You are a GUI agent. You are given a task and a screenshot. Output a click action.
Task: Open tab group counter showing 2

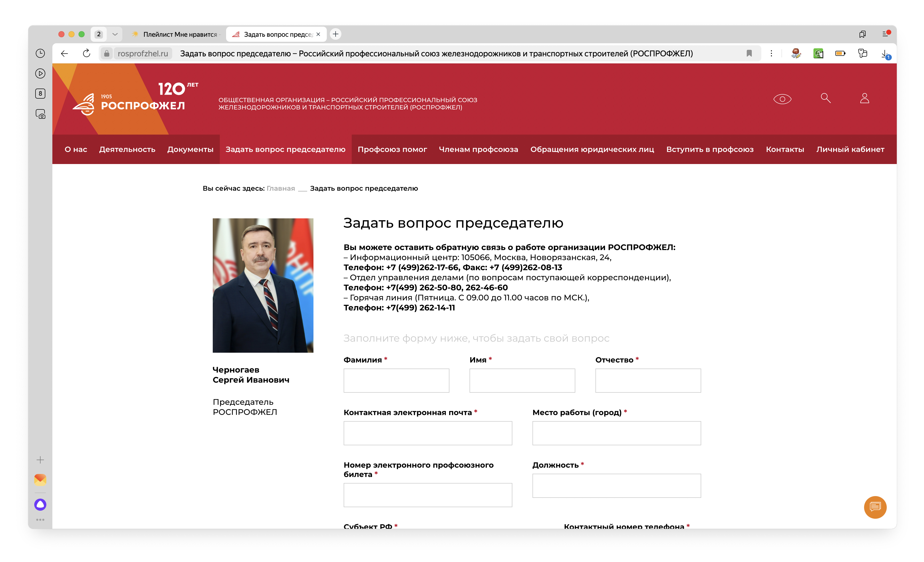99,34
